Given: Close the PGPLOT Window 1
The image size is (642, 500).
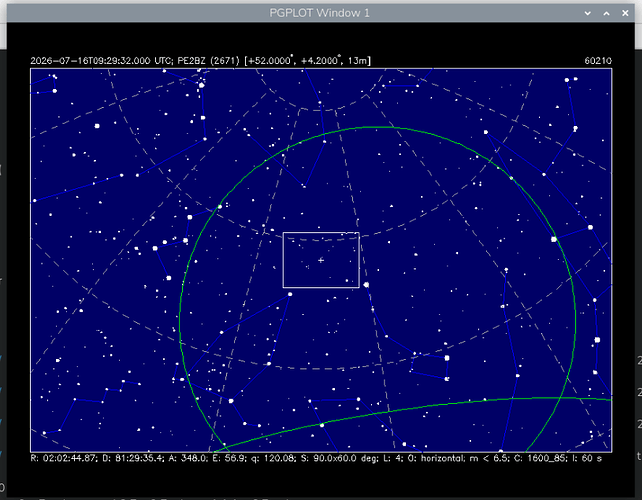Looking at the screenshot, I should [625, 13].
